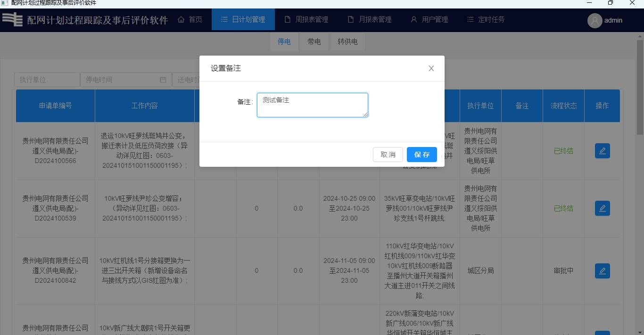644x335 pixels.
Task: Select the 用户管理 menu item
Action: 429,19
